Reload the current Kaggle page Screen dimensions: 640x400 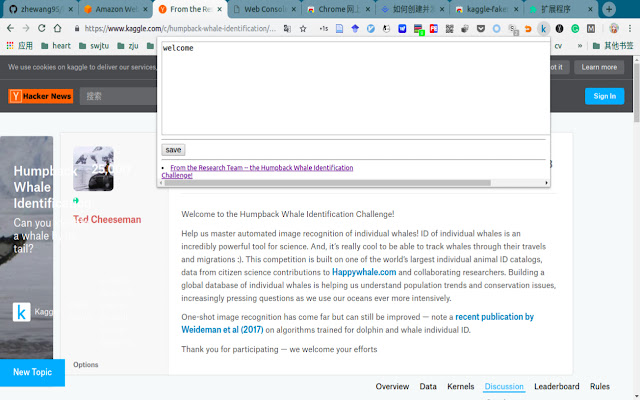[x=42, y=28]
